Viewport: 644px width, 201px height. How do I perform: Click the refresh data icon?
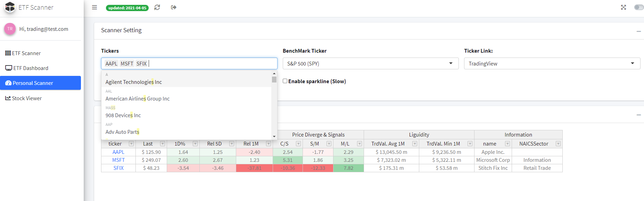tap(157, 7)
